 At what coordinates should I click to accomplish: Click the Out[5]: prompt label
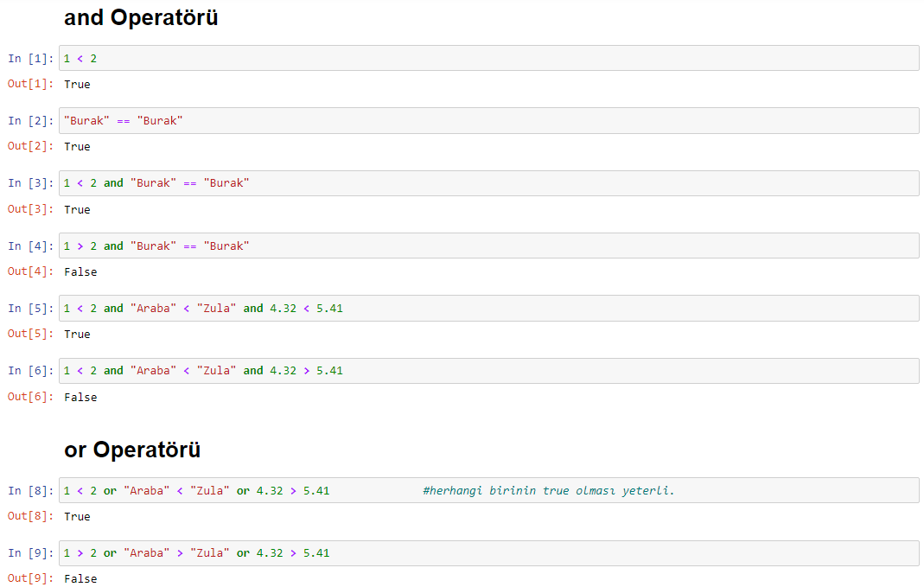click(x=30, y=334)
